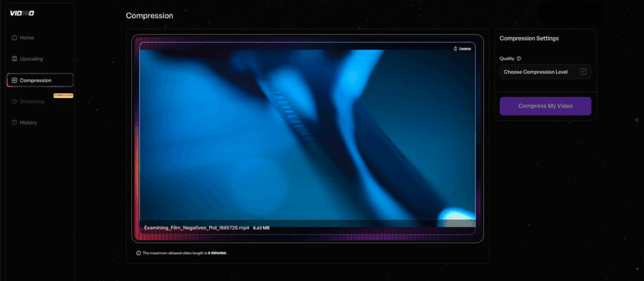The image size is (644, 281).
Task: Click the info icon beside max video length note
Action: (x=138, y=253)
